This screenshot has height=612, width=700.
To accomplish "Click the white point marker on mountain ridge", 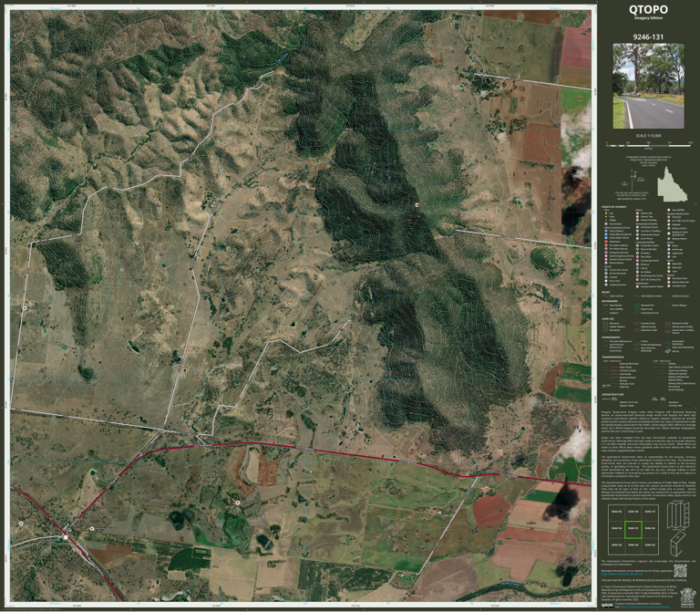I will click(418, 204).
